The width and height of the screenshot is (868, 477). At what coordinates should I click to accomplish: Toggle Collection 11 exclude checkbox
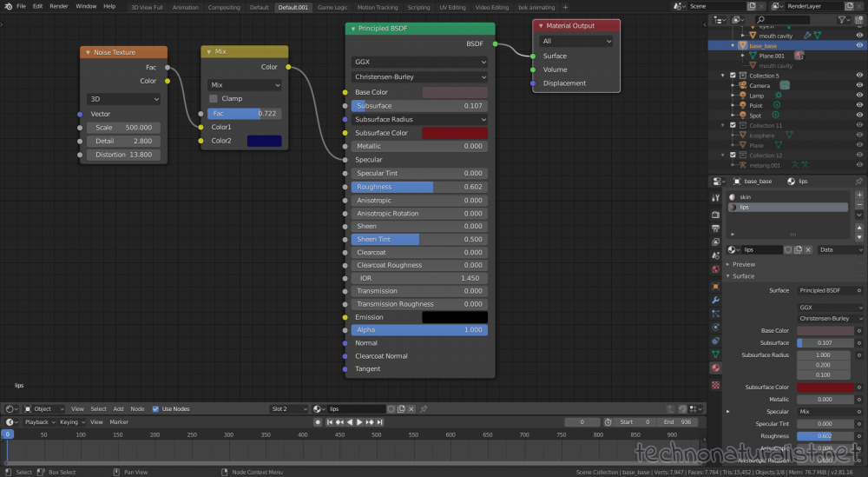click(x=733, y=125)
